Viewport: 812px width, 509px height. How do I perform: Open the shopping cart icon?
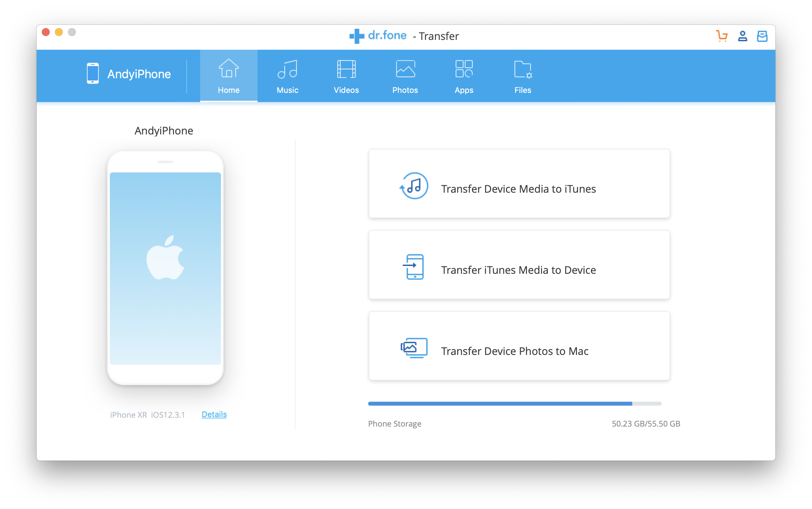coord(722,36)
